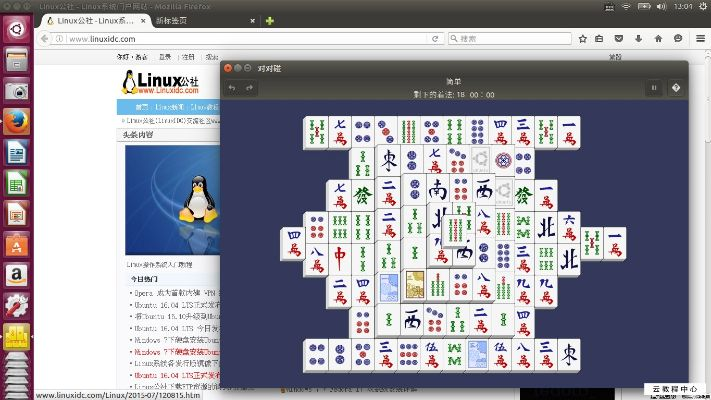Viewport: 711px width, 400px height.
Task: Open System Settings from the launcher
Action: (17, 306)
